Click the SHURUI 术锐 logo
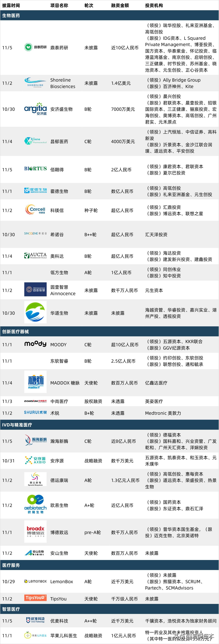Screen dimensions: 219x644 35,412
